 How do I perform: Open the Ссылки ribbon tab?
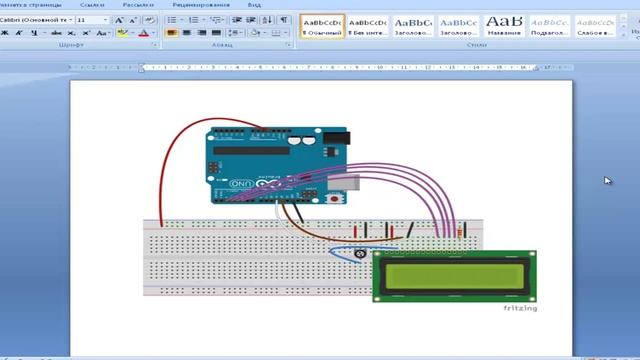[x=92, y=5]
